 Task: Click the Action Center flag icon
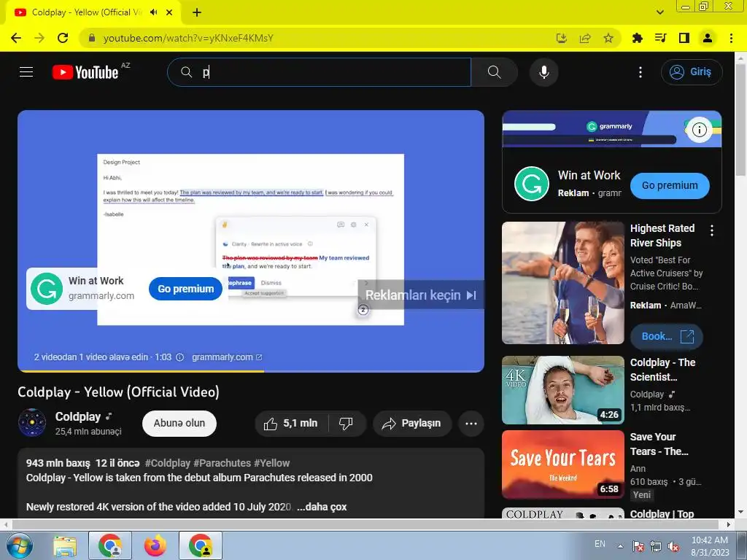click(638, 546)
